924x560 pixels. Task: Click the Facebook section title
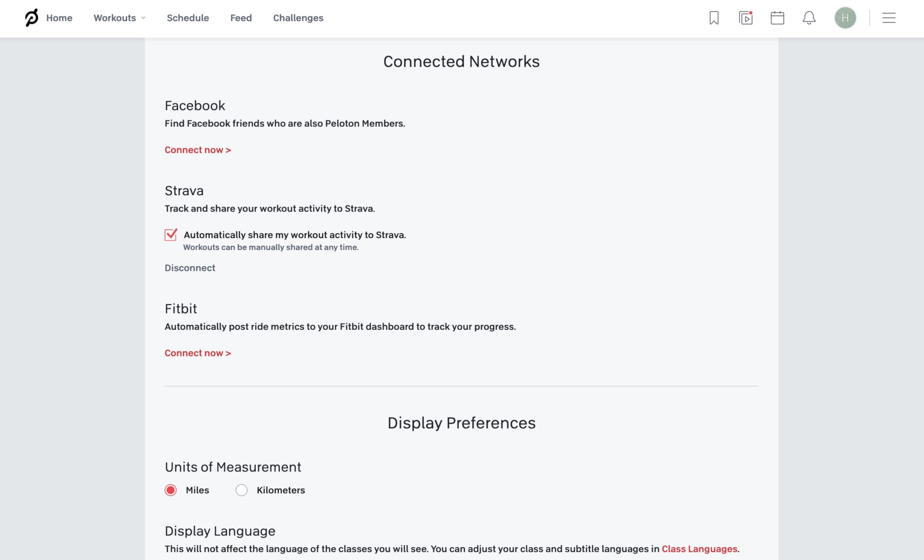click(x=195, y=105)
